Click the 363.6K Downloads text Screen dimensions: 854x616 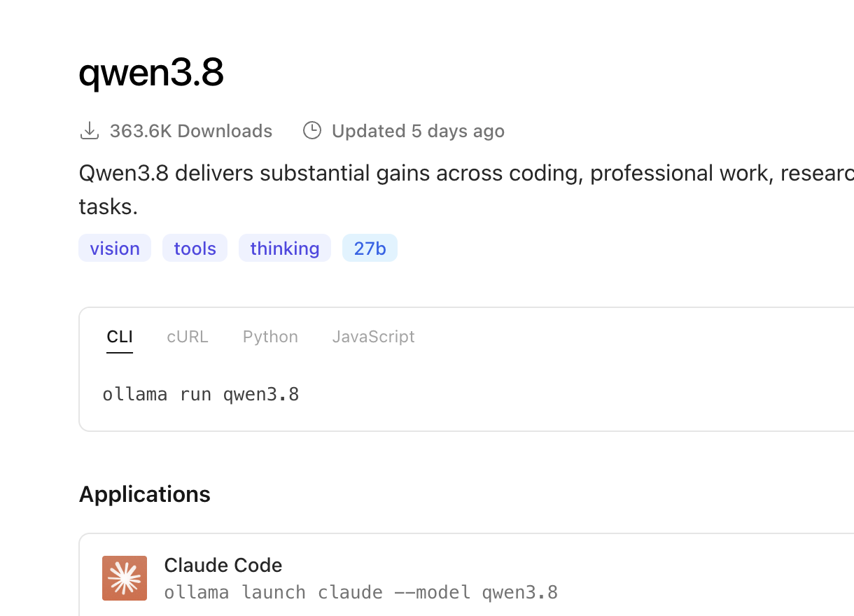point(191,131)
